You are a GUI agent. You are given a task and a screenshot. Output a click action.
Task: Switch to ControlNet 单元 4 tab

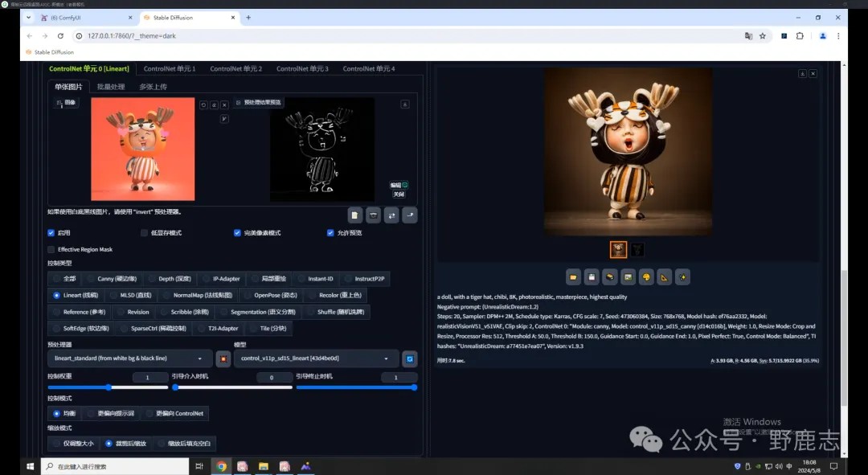pyautogui.click(x=369, y=68)
